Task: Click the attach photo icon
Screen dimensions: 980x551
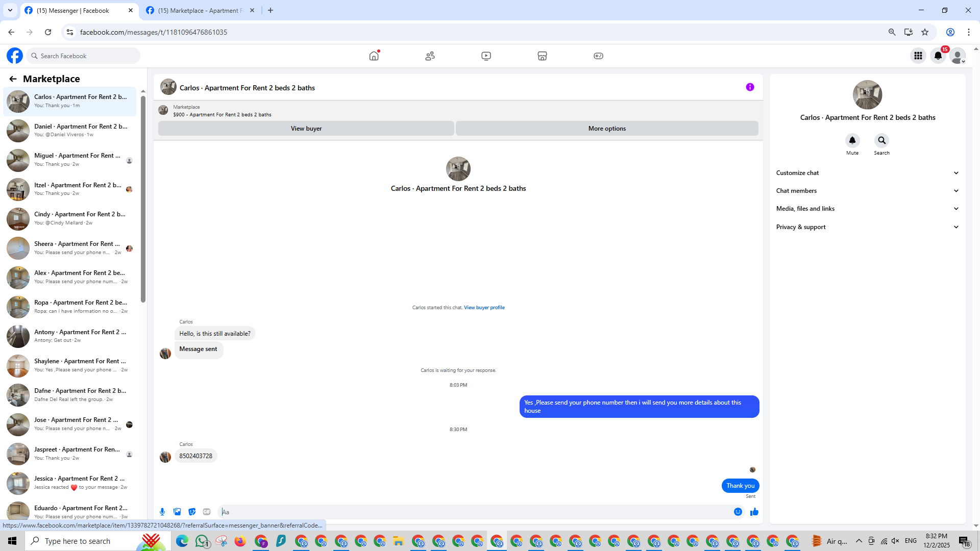Action: [177, 512]
